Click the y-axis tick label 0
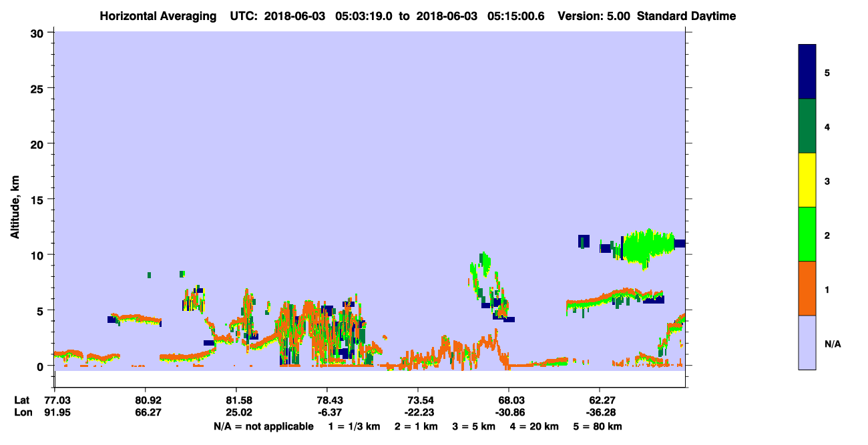The image size is (868, 445). (x=41, y=366)
